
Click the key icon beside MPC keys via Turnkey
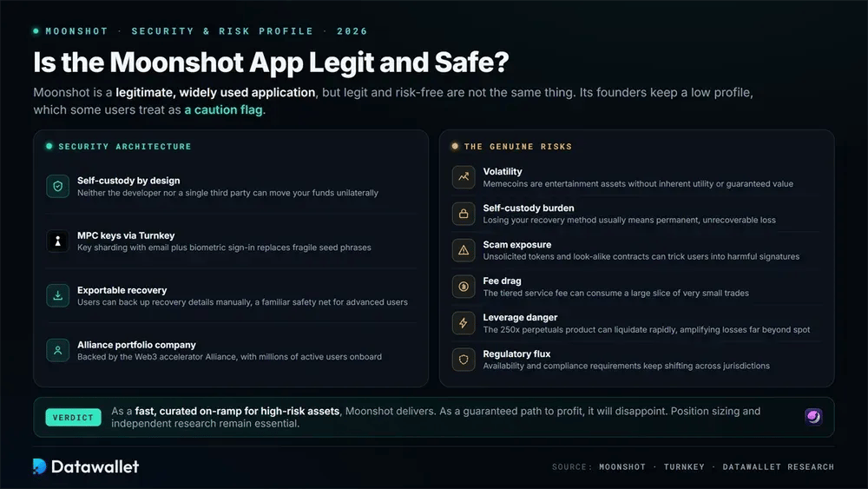pyautogui.click(x=57, y=241)
